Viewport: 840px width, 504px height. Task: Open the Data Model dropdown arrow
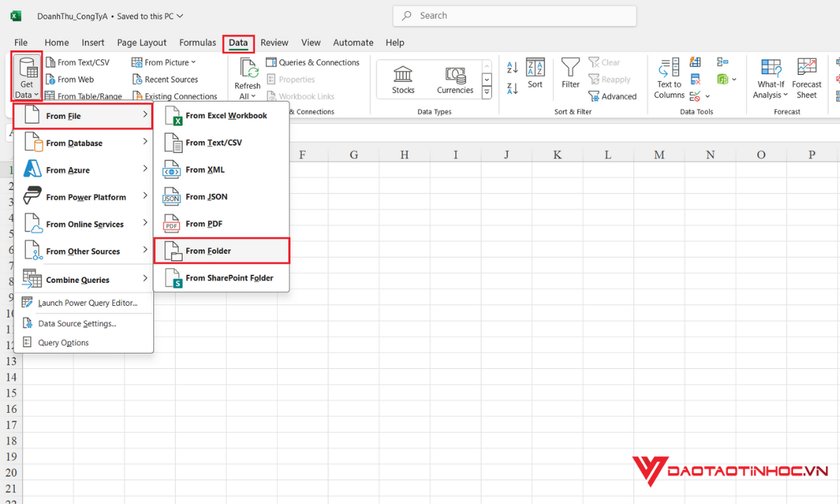point(734,79)
